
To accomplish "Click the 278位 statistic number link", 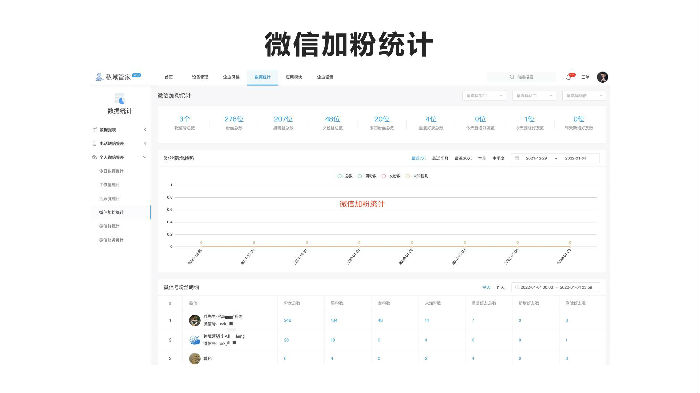I will tap(233, 119).
